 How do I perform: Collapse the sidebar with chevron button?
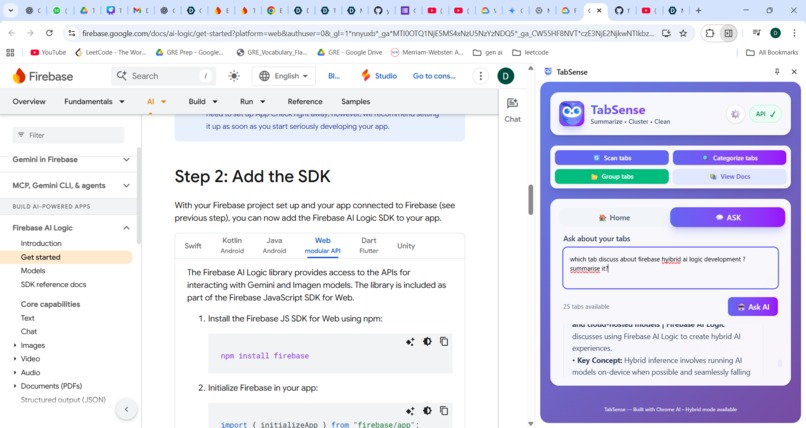126,410
